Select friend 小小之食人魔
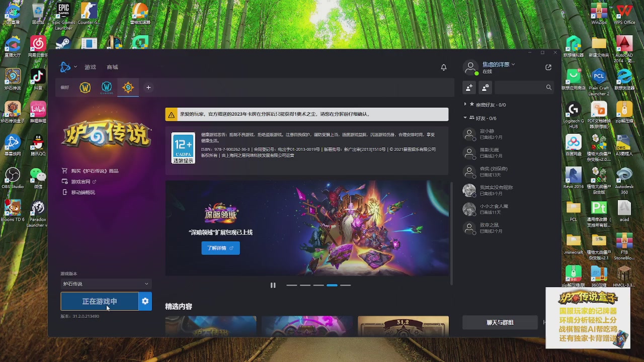Image resolution: width=644 pixels, height=362 pixels. [508, 209]
